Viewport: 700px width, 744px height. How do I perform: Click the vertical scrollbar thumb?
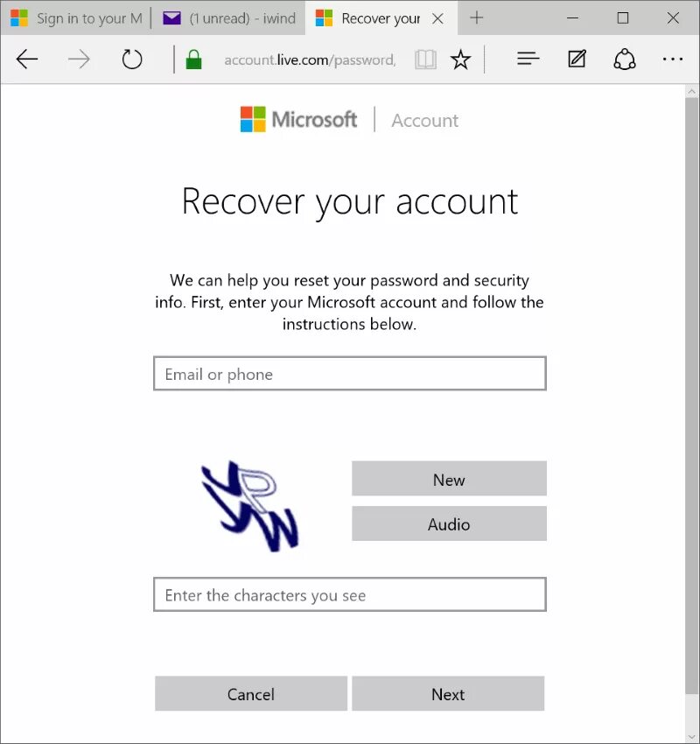pyautogui.click(x=692, y=397)
